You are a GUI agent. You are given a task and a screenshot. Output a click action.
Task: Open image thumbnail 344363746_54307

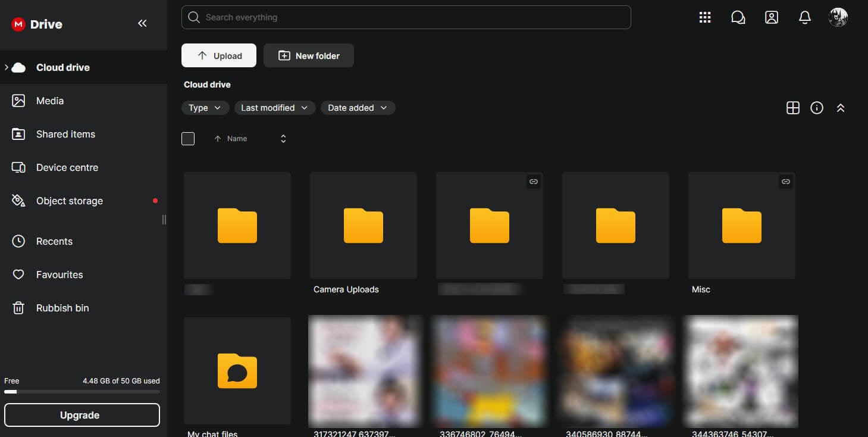[742, 371]
